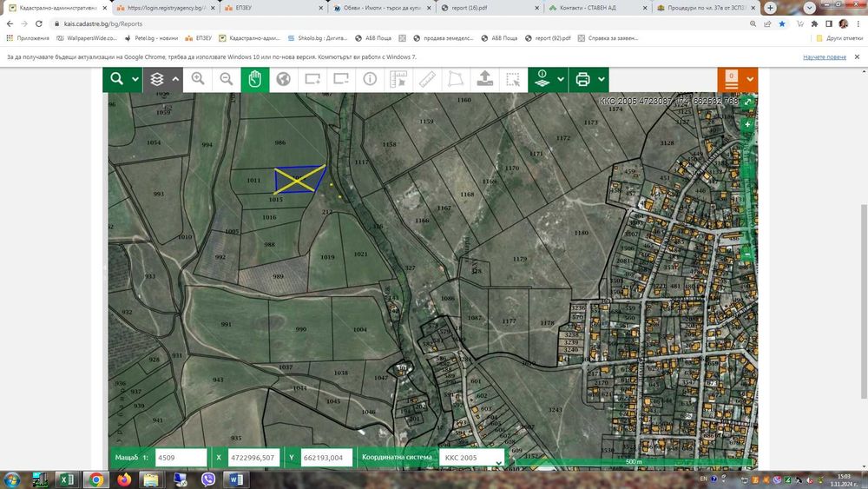868x489 pixels.
Task: Click the info identify tool icon
Action: click(x=370, y=79)
